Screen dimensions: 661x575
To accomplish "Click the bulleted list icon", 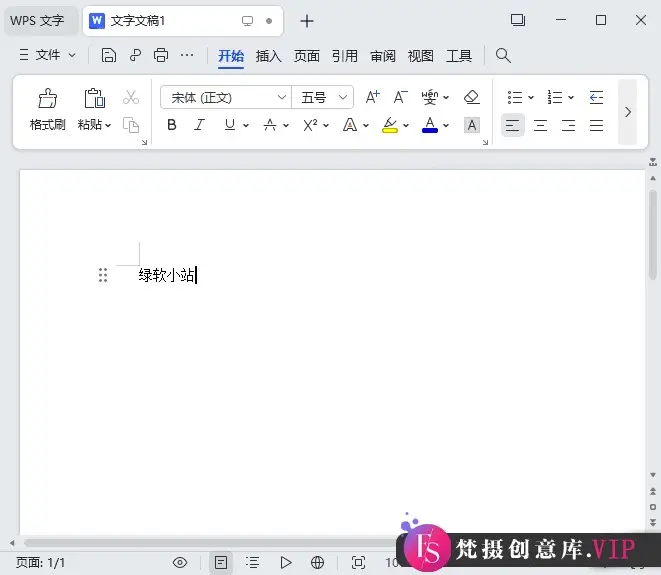I will click(515, 97).
